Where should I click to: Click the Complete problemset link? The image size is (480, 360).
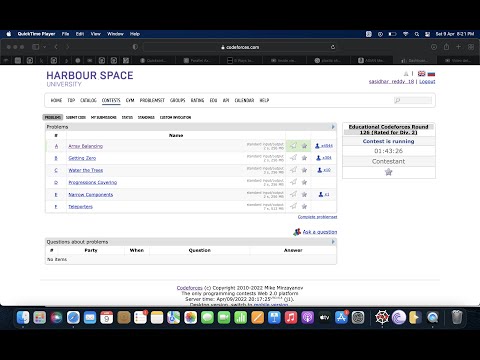click(x=317, y=217)
